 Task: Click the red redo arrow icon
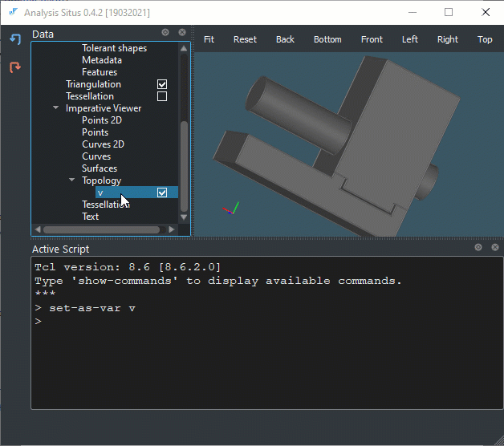15,67
